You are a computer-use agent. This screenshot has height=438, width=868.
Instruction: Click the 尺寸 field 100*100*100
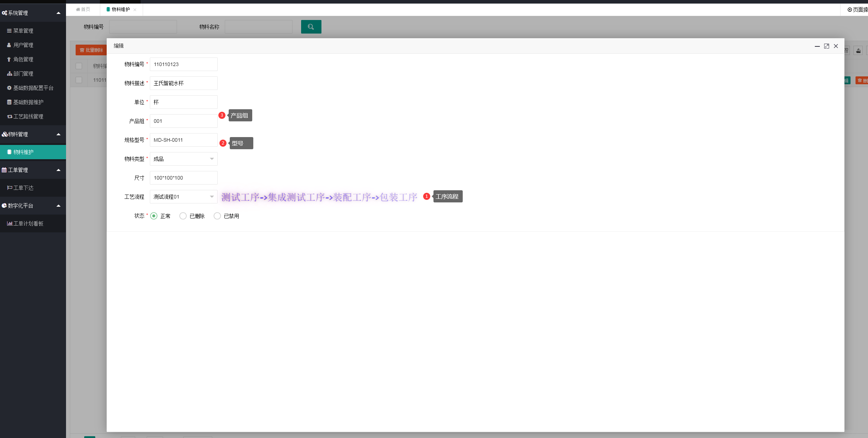point(184,178)
